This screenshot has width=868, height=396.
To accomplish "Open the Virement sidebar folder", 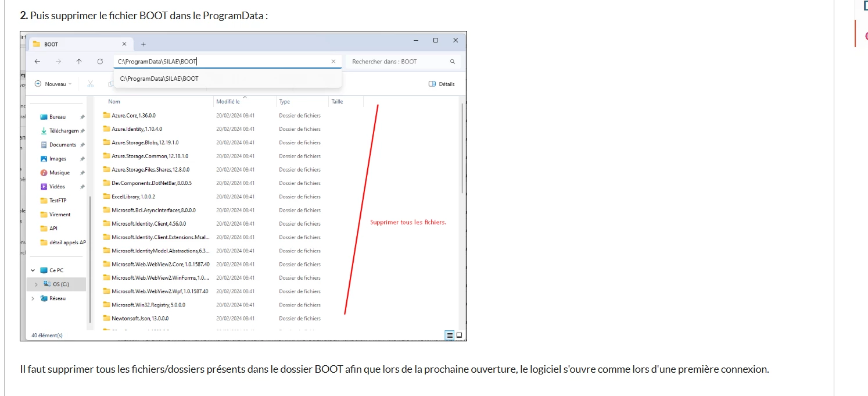I will [60, 215].
